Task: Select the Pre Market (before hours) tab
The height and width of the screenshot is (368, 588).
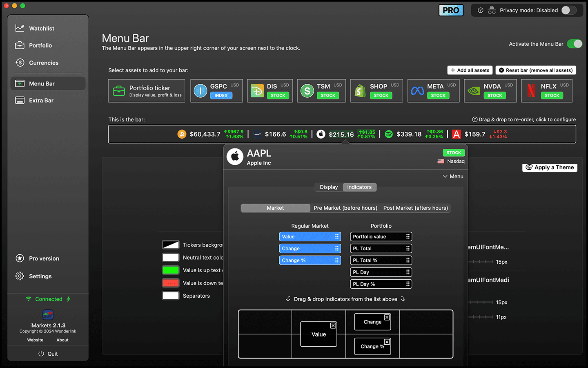Action: (x=345, y=208)
